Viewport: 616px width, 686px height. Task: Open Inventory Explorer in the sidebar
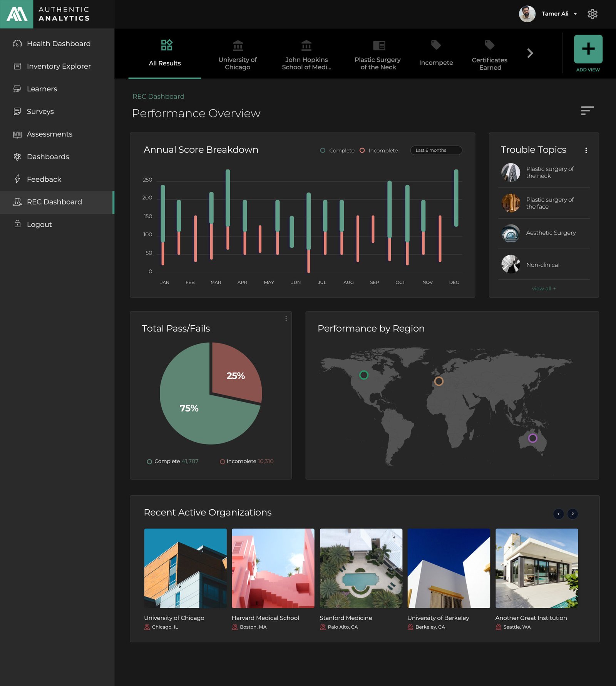[59, 66]
